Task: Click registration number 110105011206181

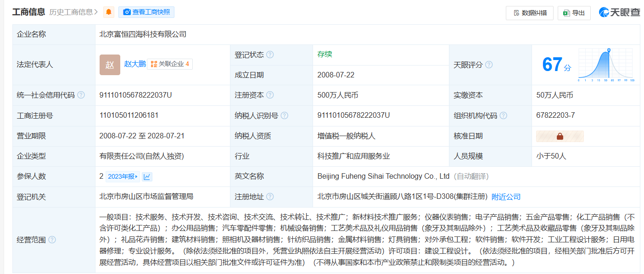Action: [129, 115]
